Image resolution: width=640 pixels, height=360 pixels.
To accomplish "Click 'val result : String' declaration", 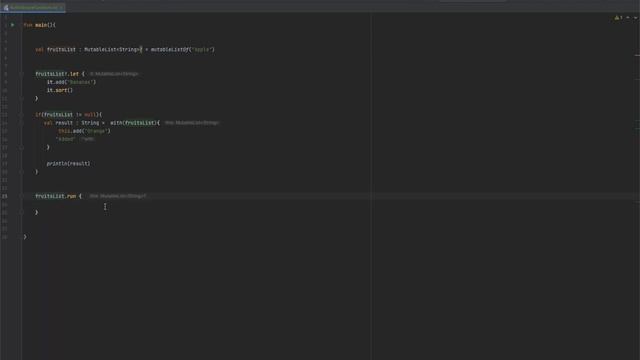I will point(71,123).
